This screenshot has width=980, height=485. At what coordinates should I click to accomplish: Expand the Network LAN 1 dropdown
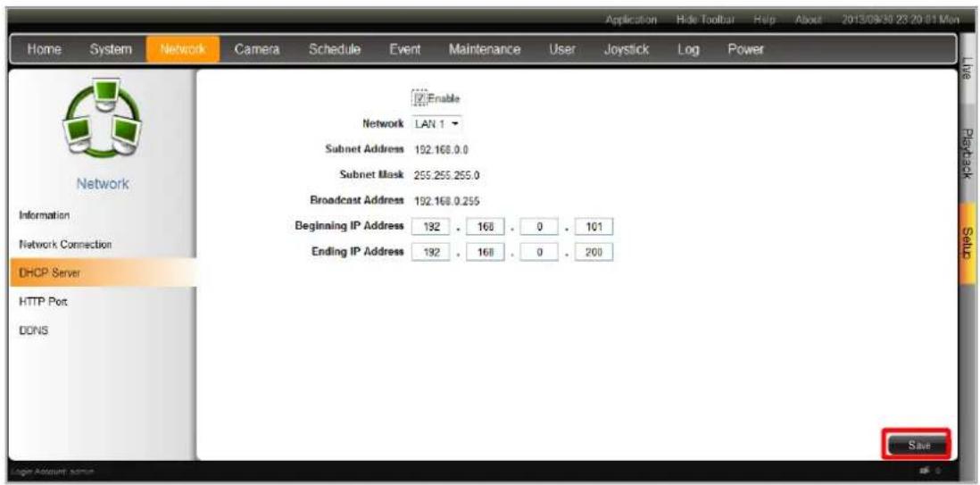(436, 124)
